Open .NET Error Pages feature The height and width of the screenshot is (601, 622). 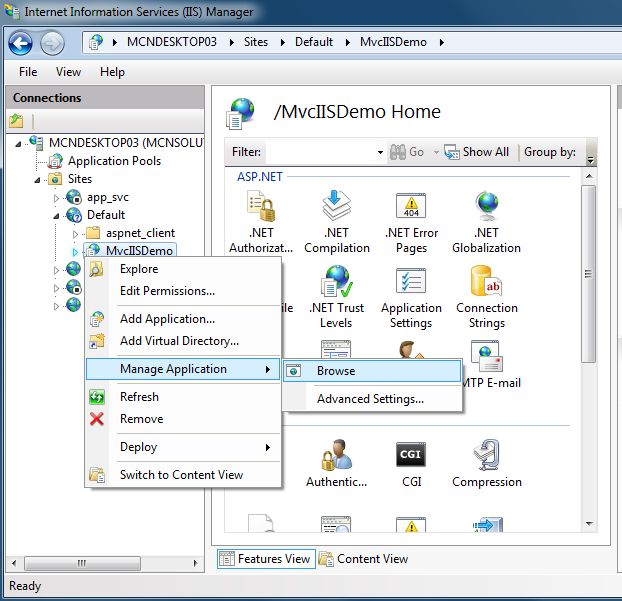pyautogui.click(x=411, y=222)
